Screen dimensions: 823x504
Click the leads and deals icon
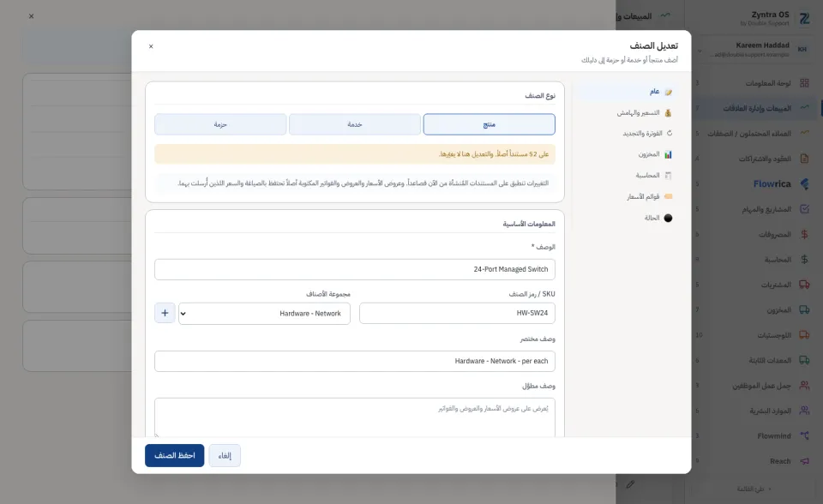[x=804, y=133]
